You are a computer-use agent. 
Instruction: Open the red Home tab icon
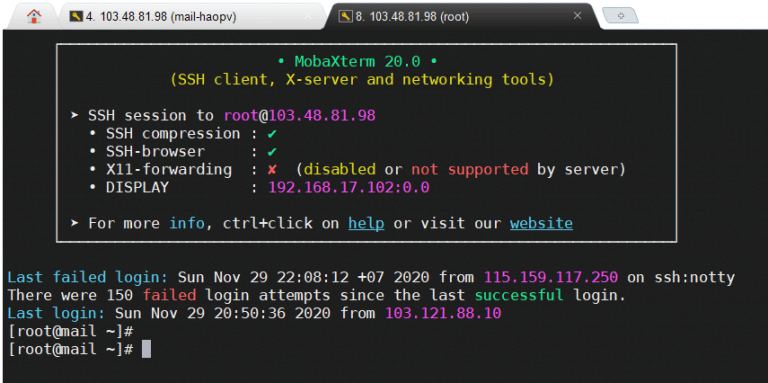pyautogui.click(x=34, y=16)
